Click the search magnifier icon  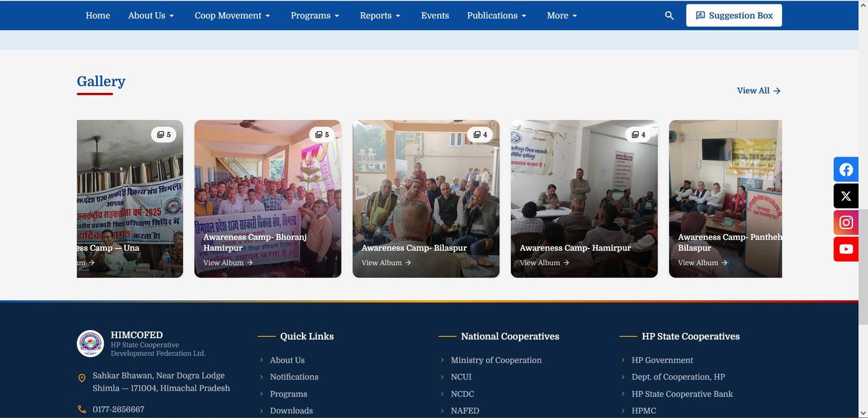tap(669, 15)
